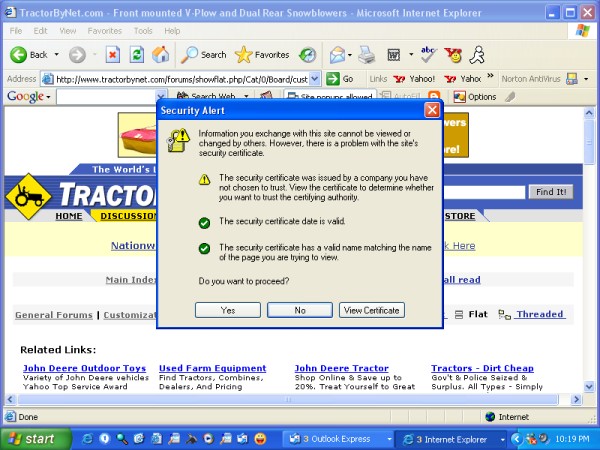This screenshot has width=600, height=450.
Task: Expand the Outlook Express taskbar group
Action: coord(389,439)
